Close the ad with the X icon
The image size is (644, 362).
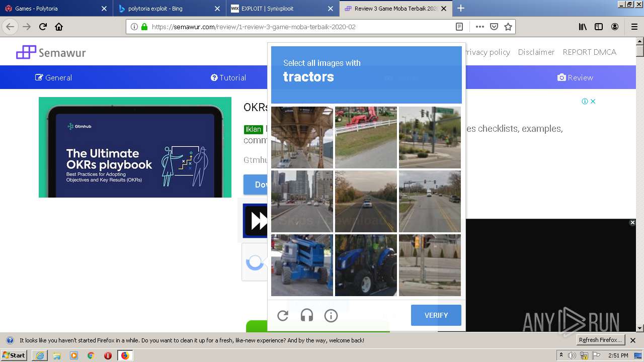click(x=593, y=101)
